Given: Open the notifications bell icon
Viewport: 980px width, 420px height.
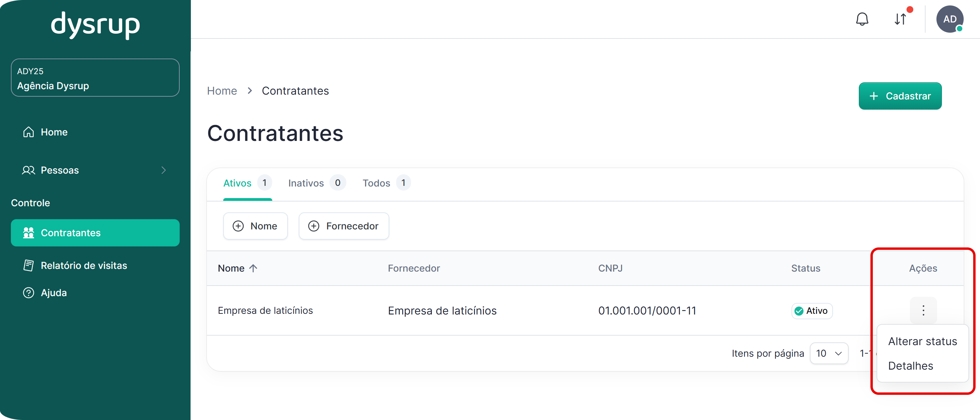Looking at the screenshot, I should 862,19.
